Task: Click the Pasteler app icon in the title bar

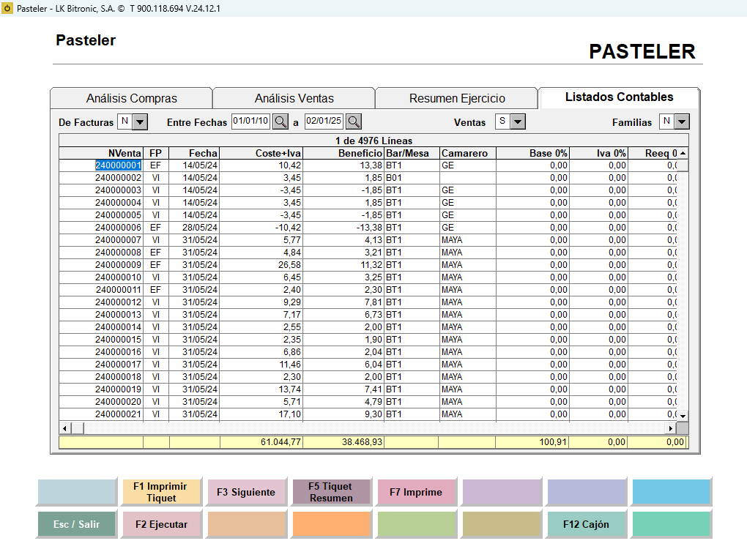Action: click(7, 8)
